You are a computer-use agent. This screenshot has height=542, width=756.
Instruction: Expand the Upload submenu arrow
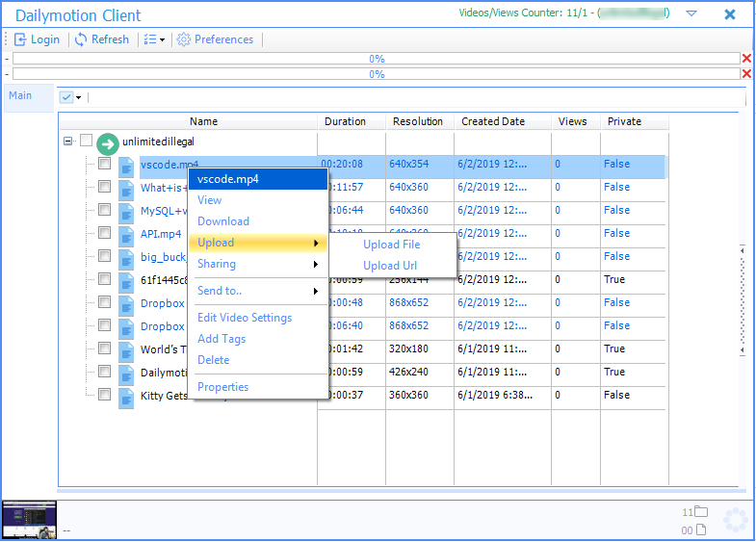[x=316, y=244]
